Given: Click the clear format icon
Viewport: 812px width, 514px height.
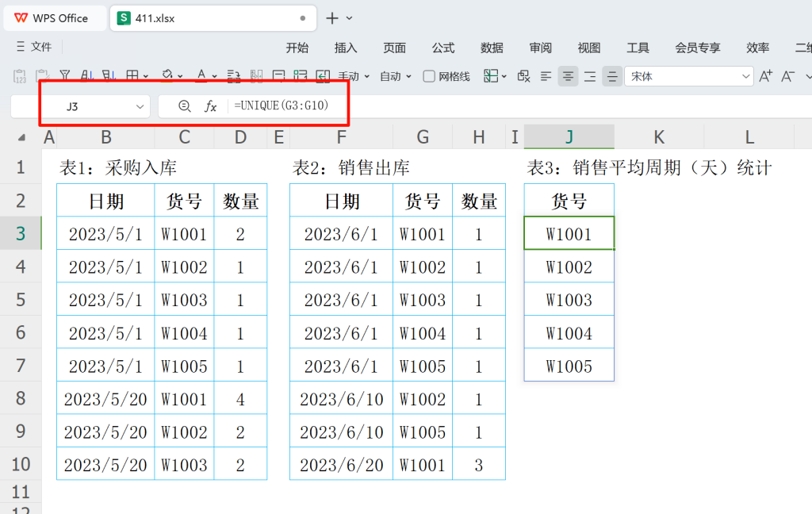Looking at the screenshot, I should point(523,76).
